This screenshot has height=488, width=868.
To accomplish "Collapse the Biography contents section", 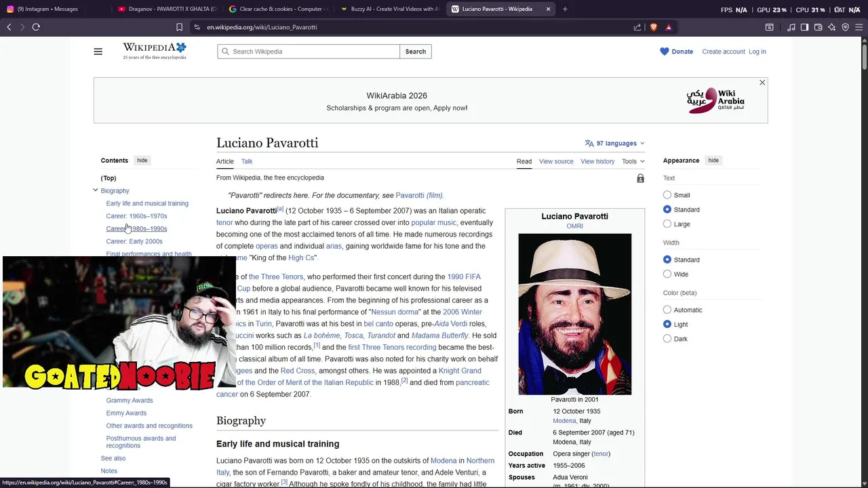I will 96,190.
